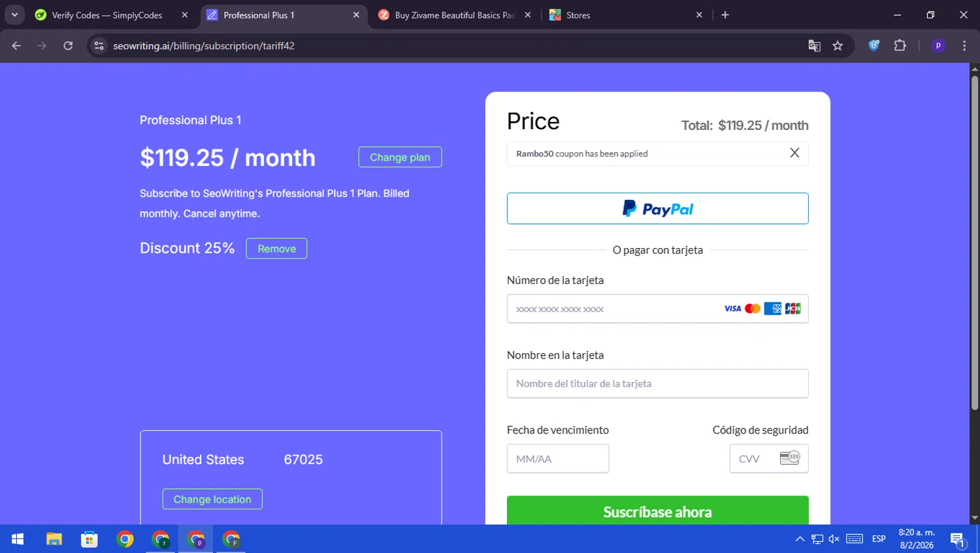Click Change location button
The height and width of the screenshot is (553, 980).
212,499
